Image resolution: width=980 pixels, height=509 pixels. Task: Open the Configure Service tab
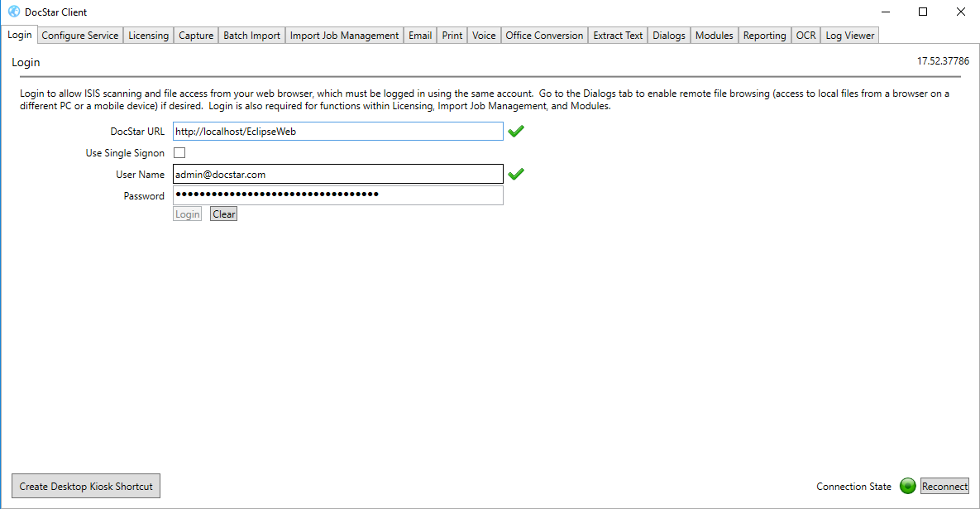tap(80, 36)
